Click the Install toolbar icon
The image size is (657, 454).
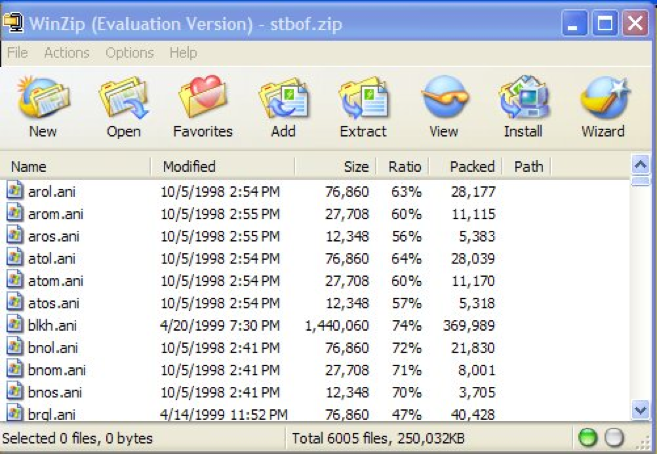point(523,106)
